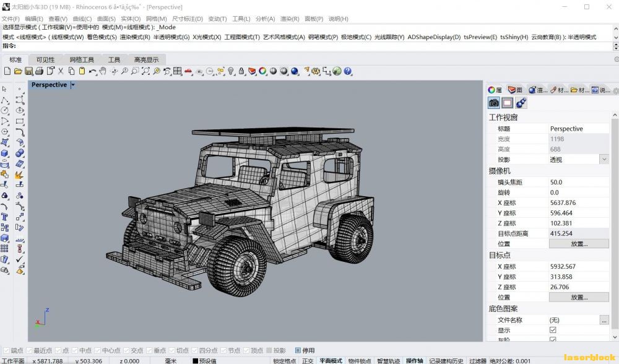This screenshot has width=619, height=364.
Task: Toggle 锁定格点 grid snap in status bar
Action: [x=284, y=361]
